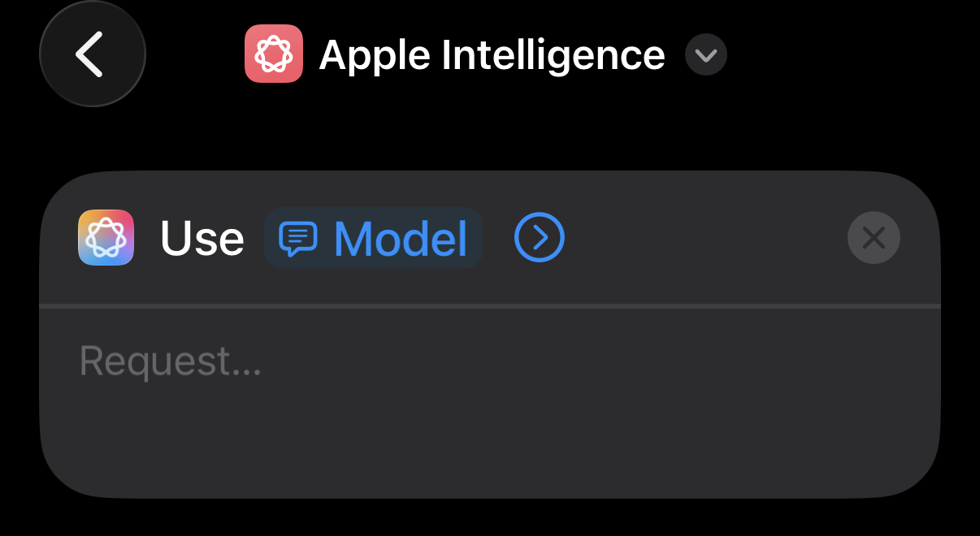Select the Apple Intelligence shortcut title text
Viewport: 980px width, 536px height.
[x=492, y=55]
